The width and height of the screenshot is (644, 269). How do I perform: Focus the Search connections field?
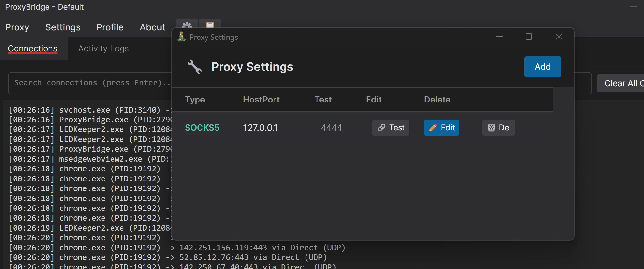(90, 83)
